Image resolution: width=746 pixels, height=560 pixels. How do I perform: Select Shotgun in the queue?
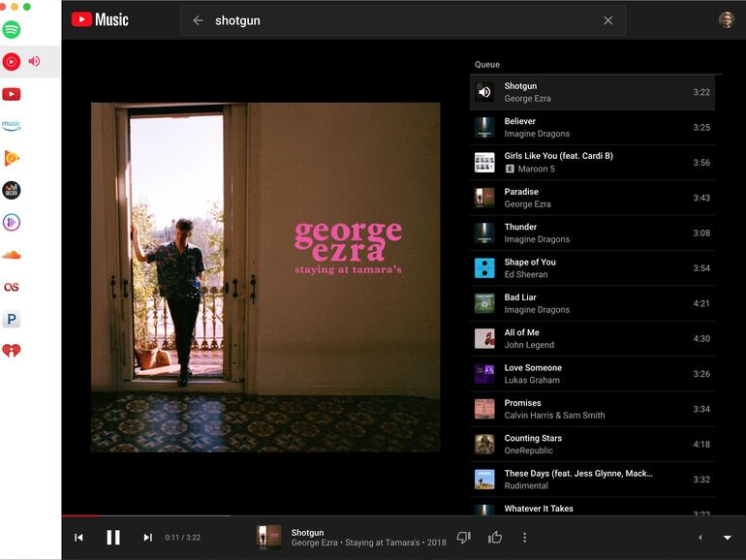(592, 92)
